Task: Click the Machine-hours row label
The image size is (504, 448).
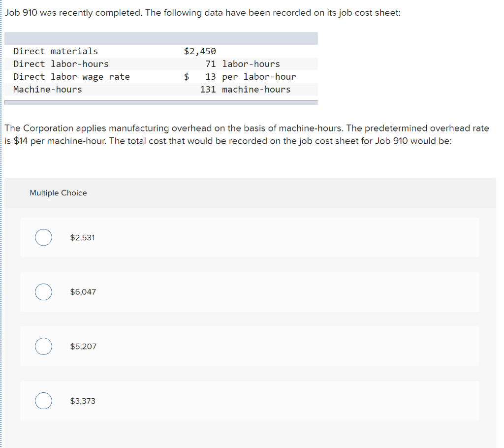Action: tap(48, 90)
